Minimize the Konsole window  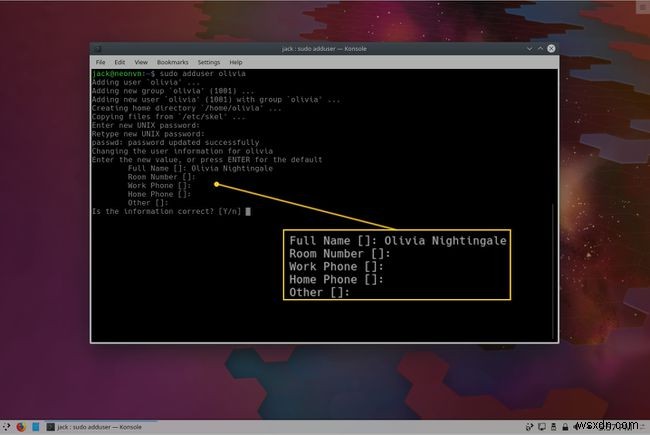pyautogui.click(x=529, y=49)
